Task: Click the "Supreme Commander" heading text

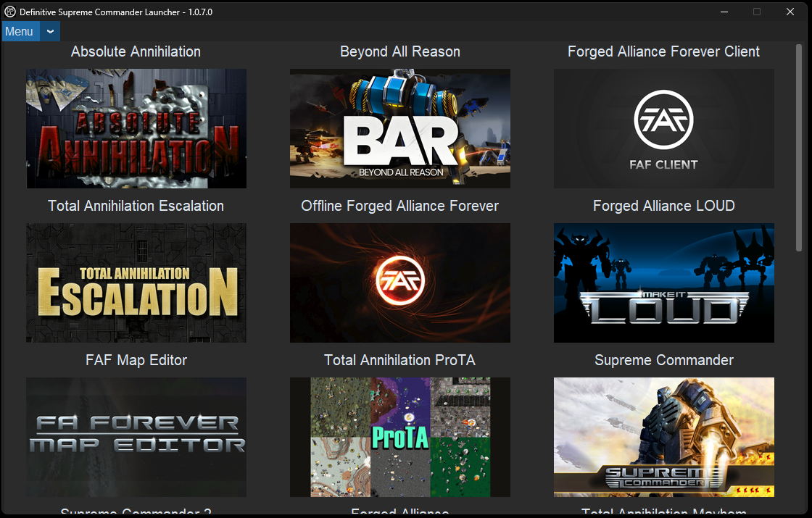Action: click(664, 360)
